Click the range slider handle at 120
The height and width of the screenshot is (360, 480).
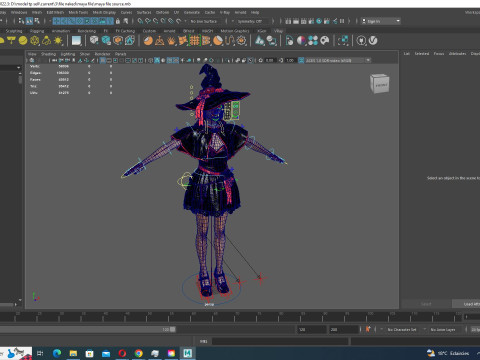click(173, 329)
